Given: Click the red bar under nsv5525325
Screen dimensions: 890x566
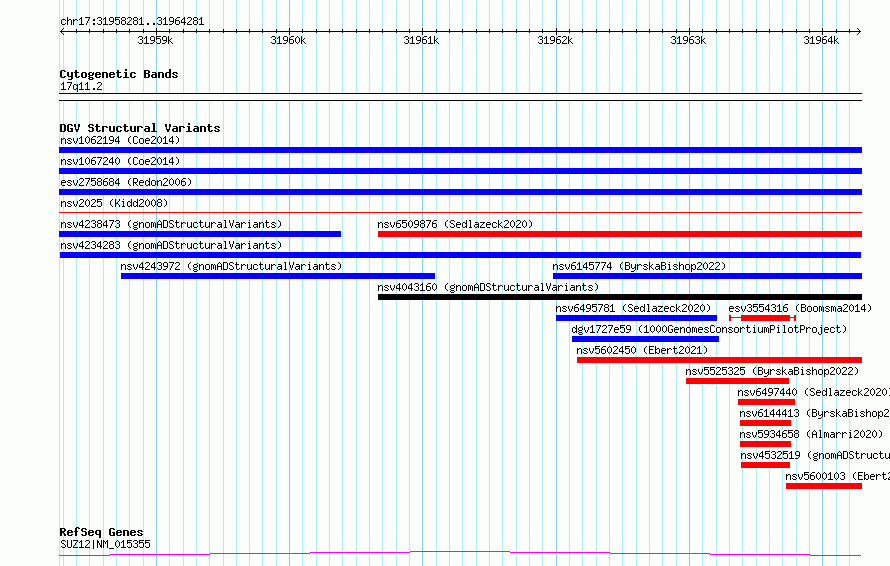Looking at the screenshot, I should point(737,381).
